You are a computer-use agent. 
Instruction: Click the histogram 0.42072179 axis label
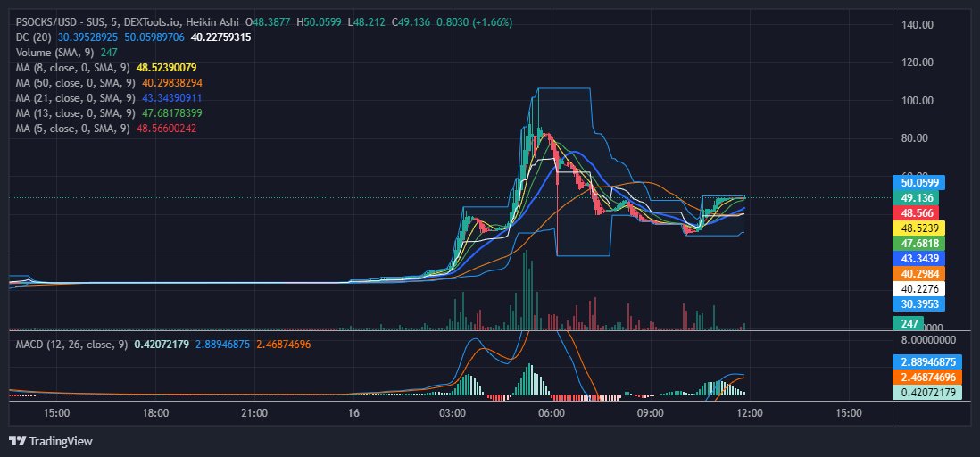pyautogui.click(x=926, y=393)
